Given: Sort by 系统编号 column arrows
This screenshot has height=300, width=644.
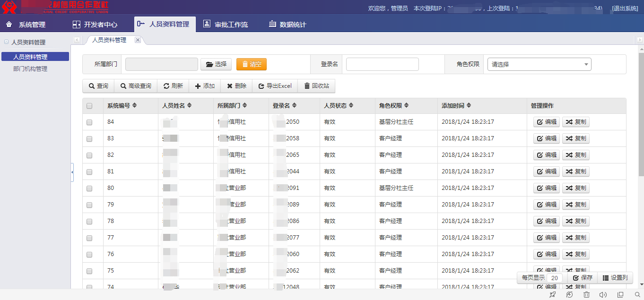Looking at the screenshot, I should [x=135, y=106].
